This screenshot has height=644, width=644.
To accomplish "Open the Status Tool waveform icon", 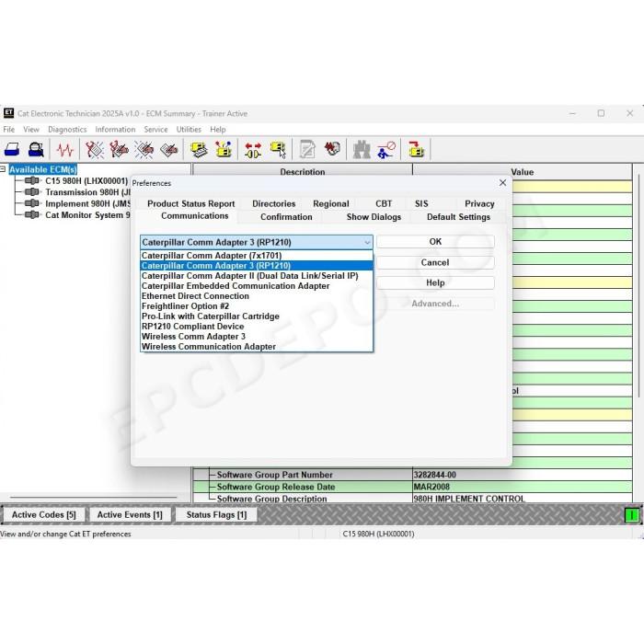I will 65,149.
